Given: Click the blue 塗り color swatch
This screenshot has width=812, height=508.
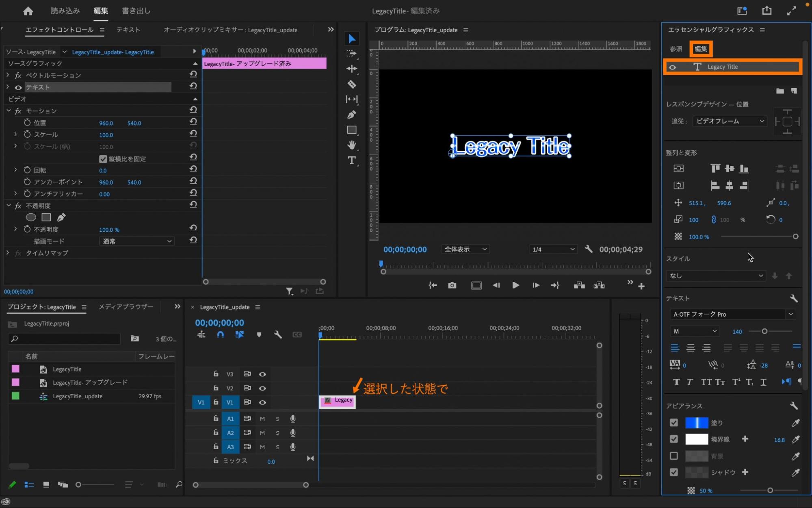Looking at the screenshot, I should click(696, 423).
